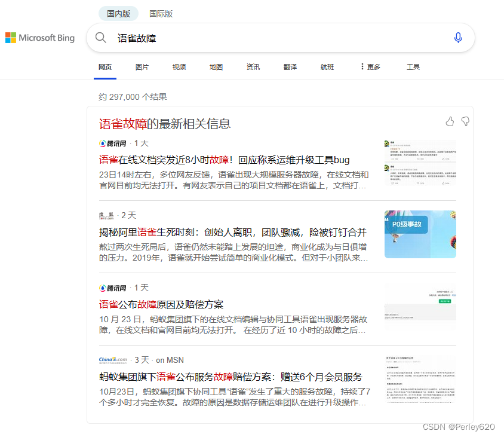Open document thumbnail beside 蚂蚁集团 article

(x=420, y=379)
